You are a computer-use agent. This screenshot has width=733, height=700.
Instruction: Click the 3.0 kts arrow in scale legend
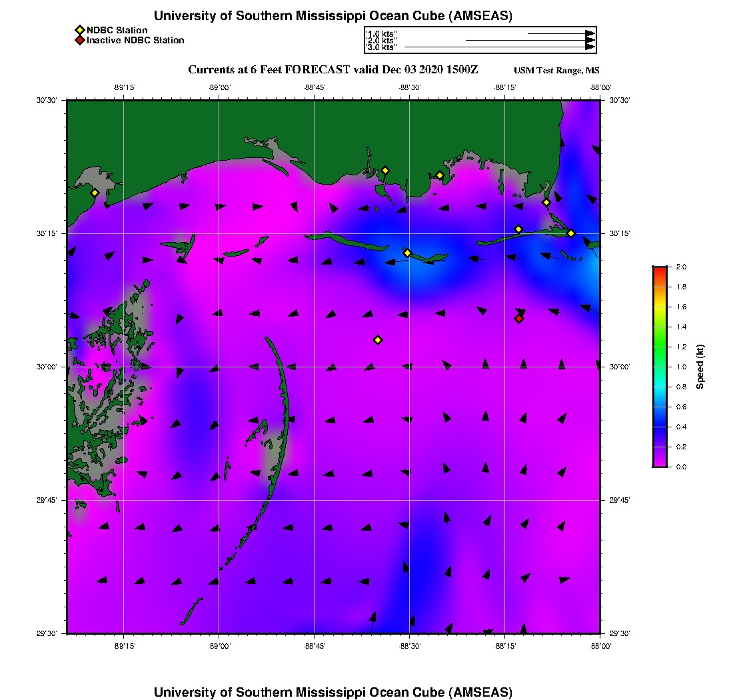pyautogui.click(x=499, y=47)
